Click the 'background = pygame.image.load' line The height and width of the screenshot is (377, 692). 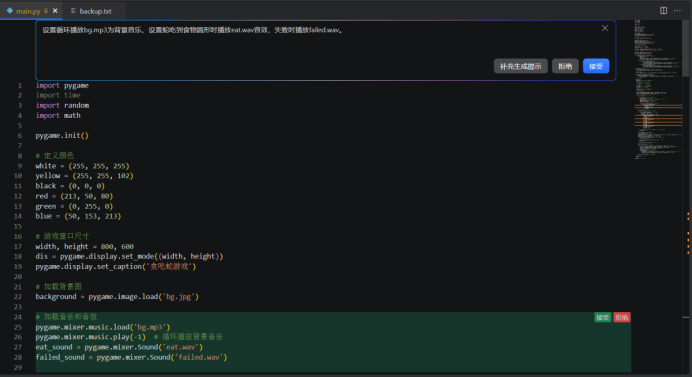117,297
